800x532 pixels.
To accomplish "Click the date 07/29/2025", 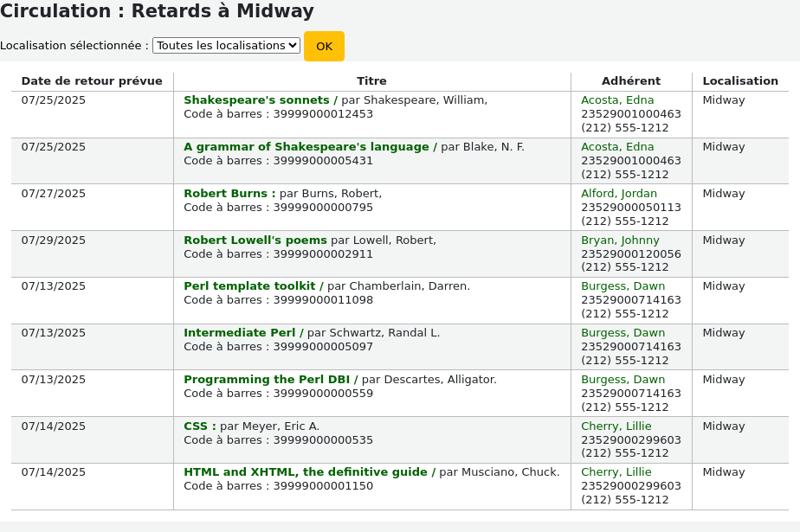I will click(x=54, y=240).
